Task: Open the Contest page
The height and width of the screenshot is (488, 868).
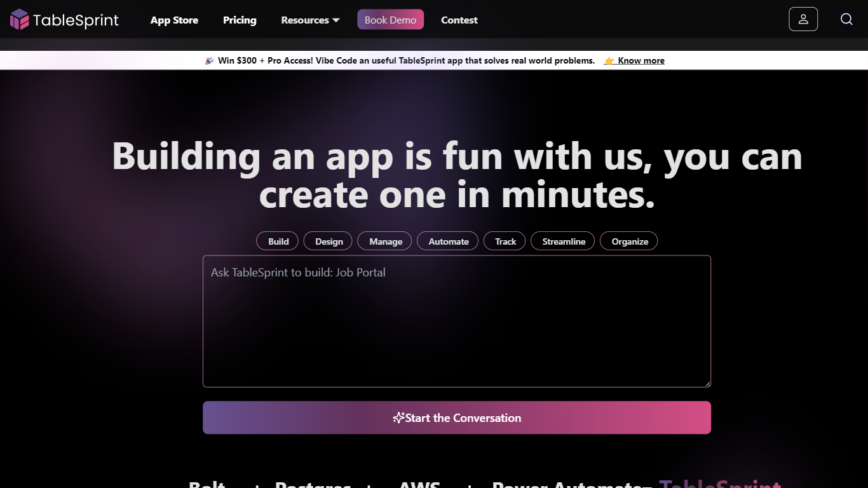Action: [x=459, y=20]
